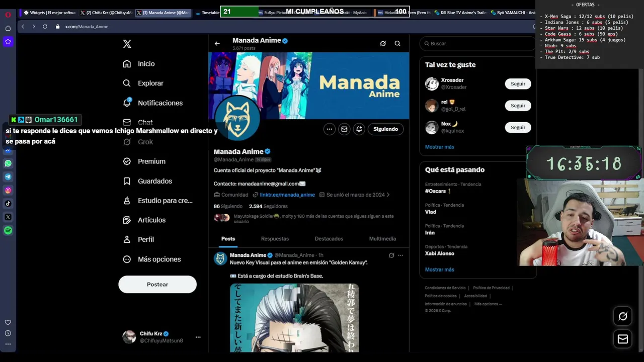Click Grok explain icon on Golden Kamuy post

(x=391, y=255)
